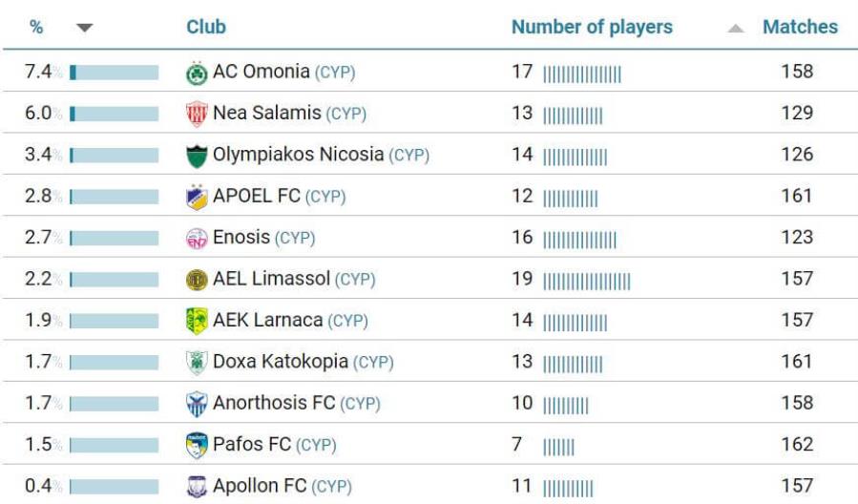Click the Doxa Katokopia club crest
The image size is (858, 504).
click(x=197, y=363)
